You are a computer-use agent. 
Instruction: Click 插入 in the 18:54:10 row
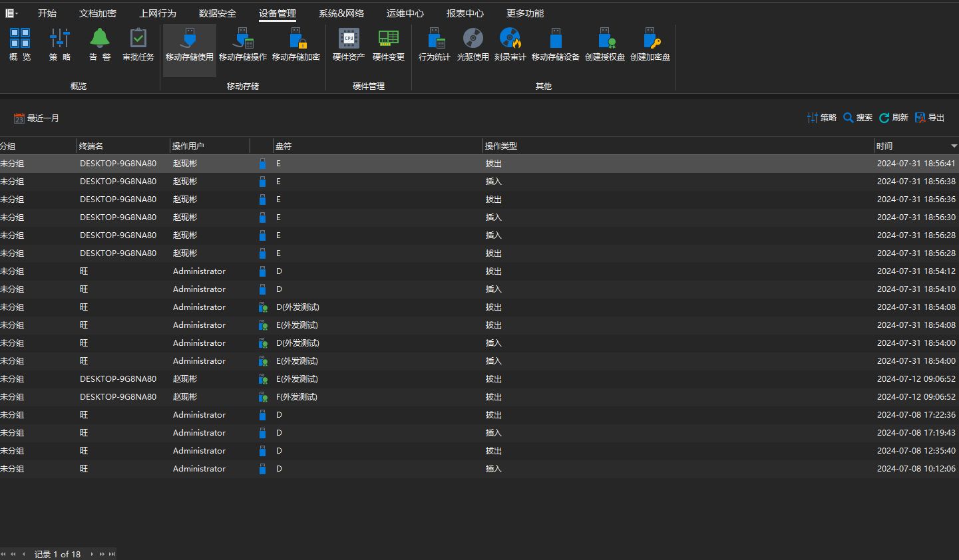tap(494, 289)
